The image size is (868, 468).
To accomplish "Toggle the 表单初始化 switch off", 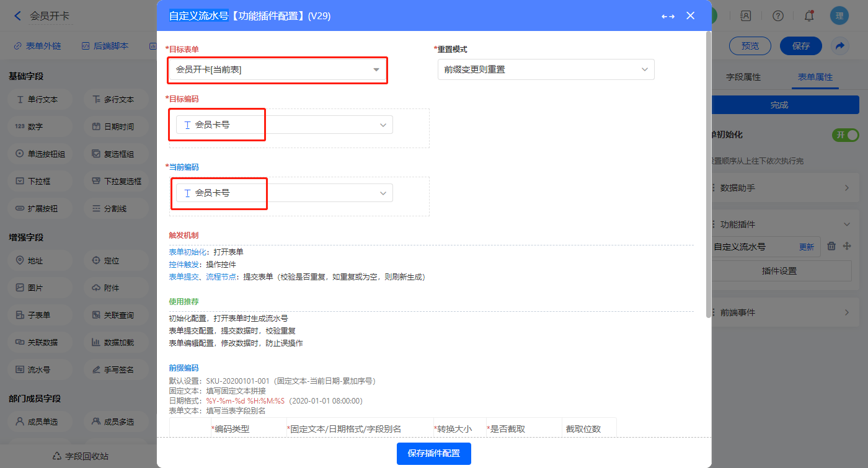I will tap(845, 135).
